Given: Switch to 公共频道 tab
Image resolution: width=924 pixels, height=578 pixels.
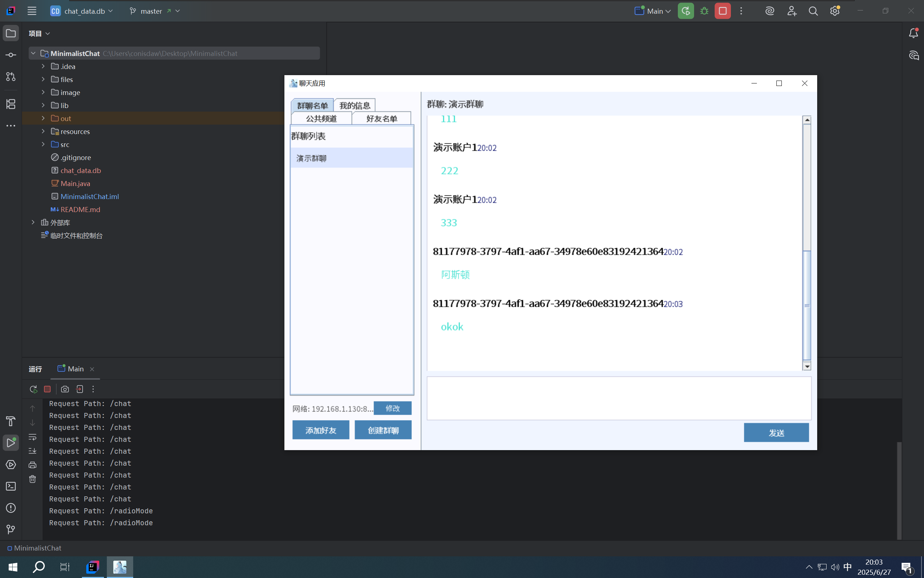Looking at the screenshot, I should [322, 118].
